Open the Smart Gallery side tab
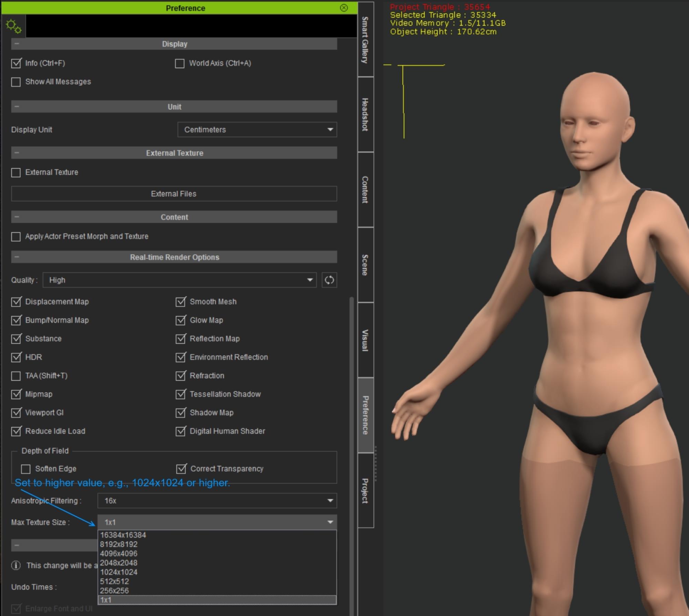This screenshot has width=689, height=616. (x=366, y=39)
